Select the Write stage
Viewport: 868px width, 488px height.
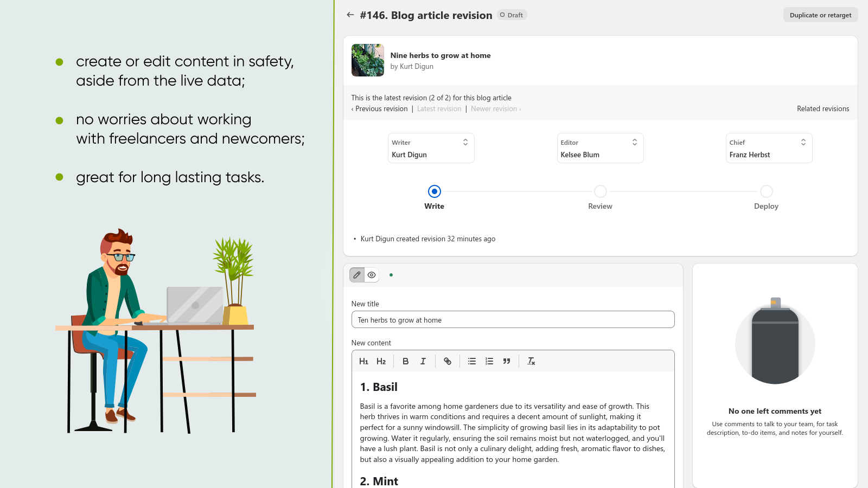click(435, 191)
